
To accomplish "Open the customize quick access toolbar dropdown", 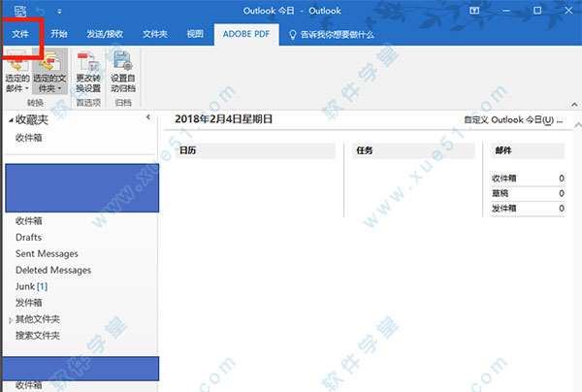I will click(59, 12).
